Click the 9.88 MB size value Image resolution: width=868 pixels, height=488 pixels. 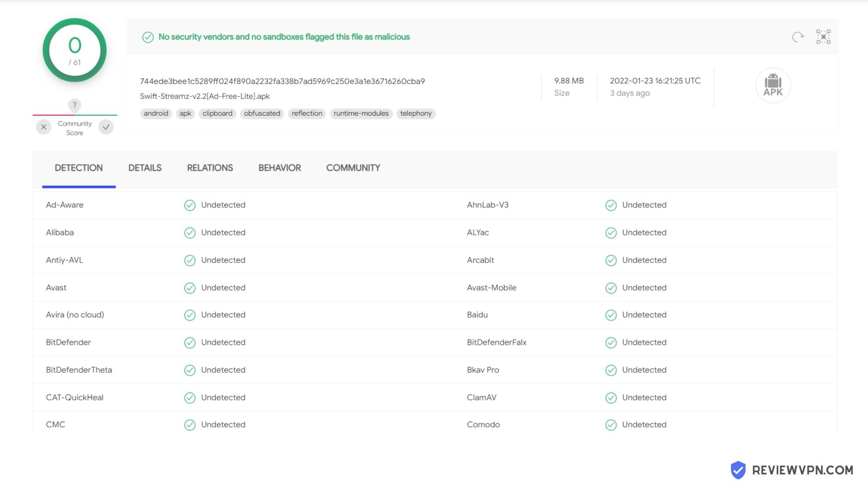[569, 81]
